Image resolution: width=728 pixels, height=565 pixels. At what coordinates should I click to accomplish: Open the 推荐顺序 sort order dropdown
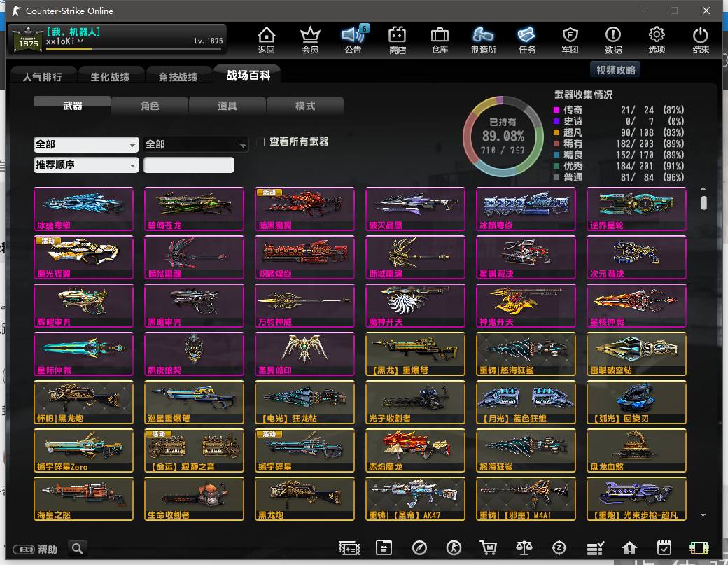(86, 165)
